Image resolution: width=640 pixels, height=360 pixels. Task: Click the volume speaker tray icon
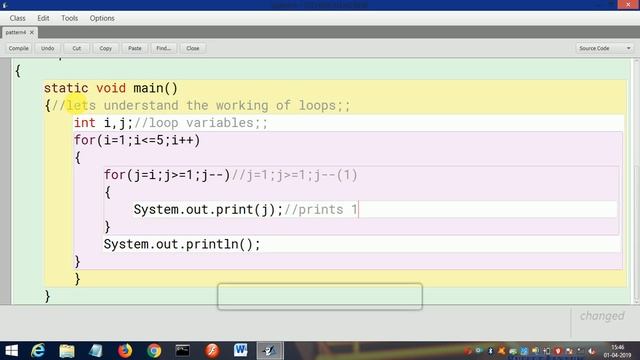(535, 351)
